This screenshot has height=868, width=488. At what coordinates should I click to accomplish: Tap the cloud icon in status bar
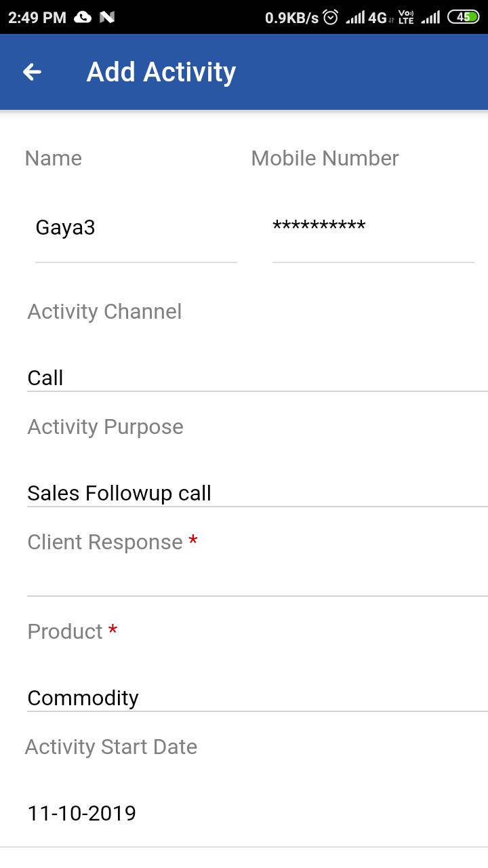pos(83,17)
